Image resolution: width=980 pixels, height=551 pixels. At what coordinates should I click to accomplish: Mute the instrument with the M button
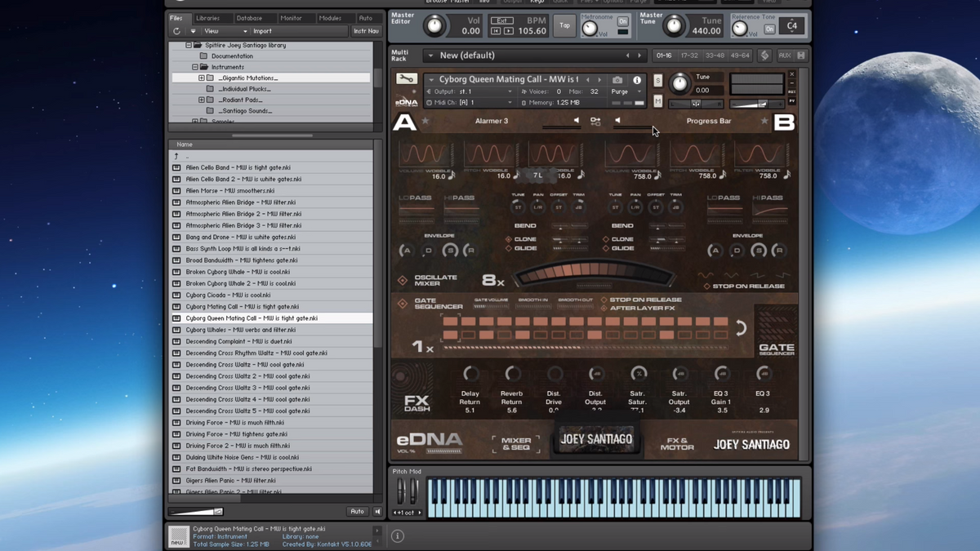657,101
